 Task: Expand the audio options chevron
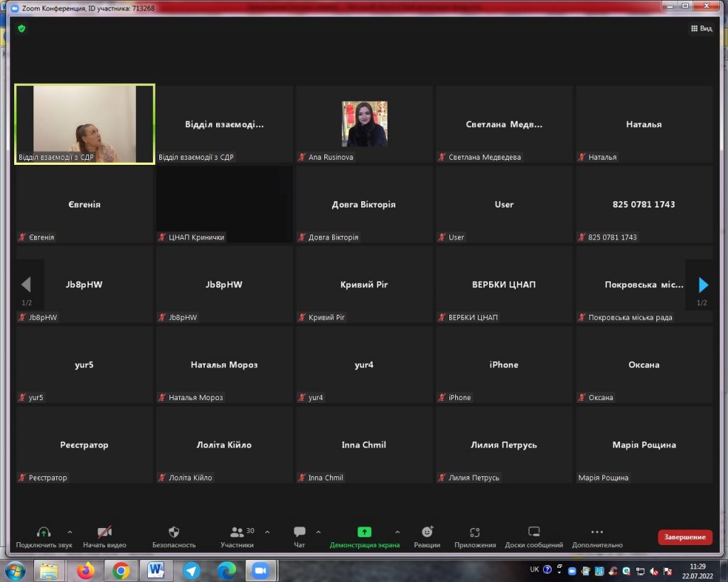coord(70,532)
